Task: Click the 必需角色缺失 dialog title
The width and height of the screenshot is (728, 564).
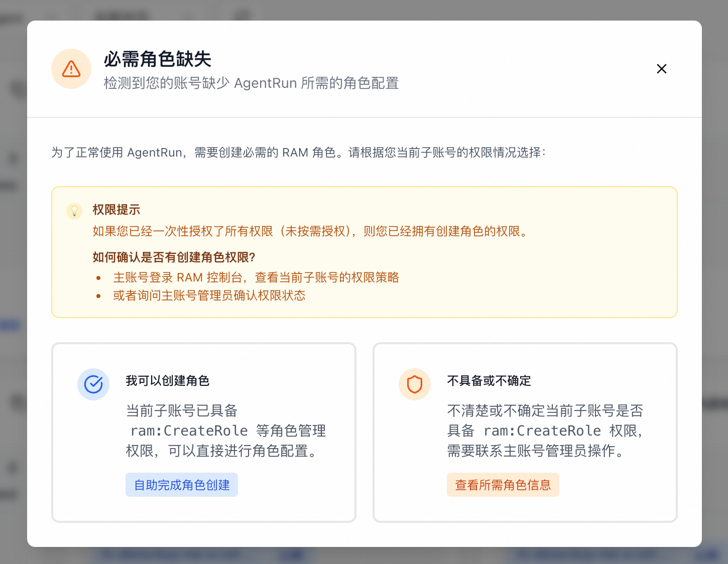Action: point(158,59)
